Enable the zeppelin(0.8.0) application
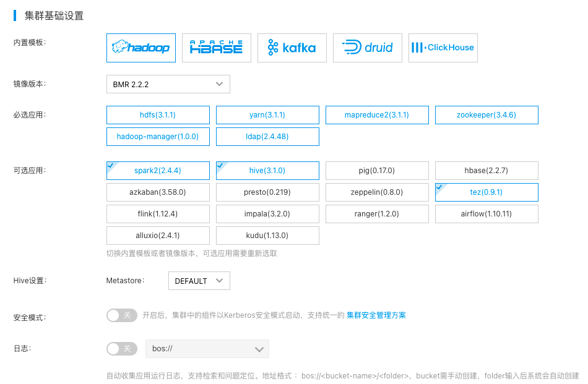The image size is (588, 384). (x=377, y=192)
